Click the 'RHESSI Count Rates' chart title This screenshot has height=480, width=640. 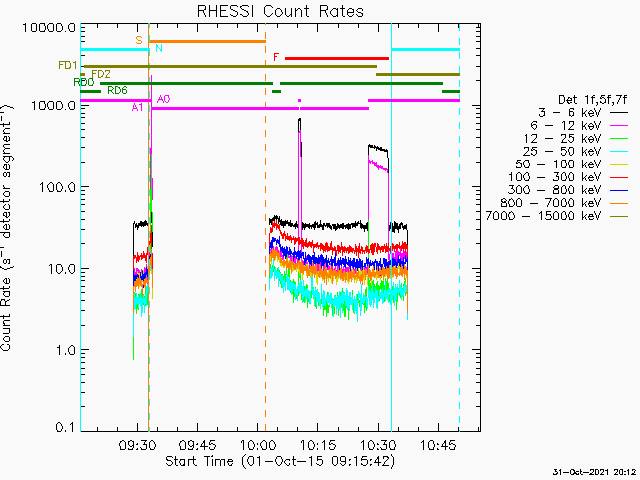tap(280, 11)
